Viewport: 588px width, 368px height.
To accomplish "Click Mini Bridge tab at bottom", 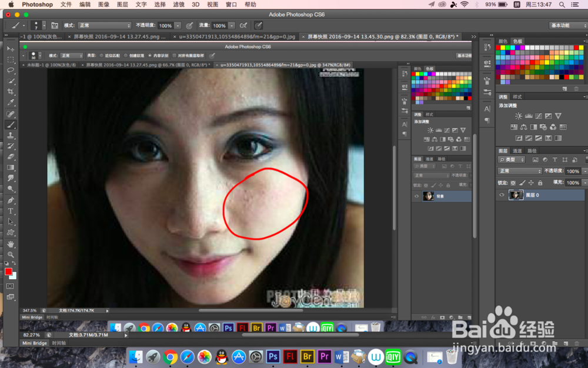I will click(35, 343).
